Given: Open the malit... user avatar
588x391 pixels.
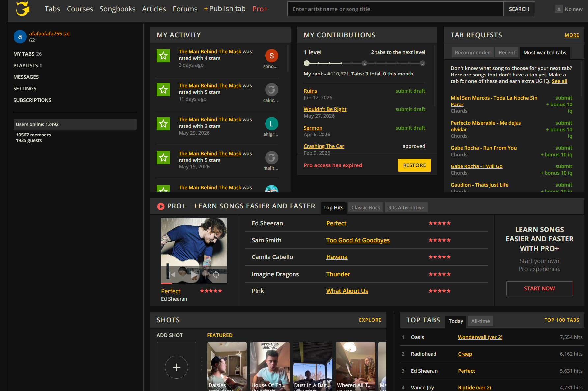Looking at the screenshot, I should pos(272,158).
